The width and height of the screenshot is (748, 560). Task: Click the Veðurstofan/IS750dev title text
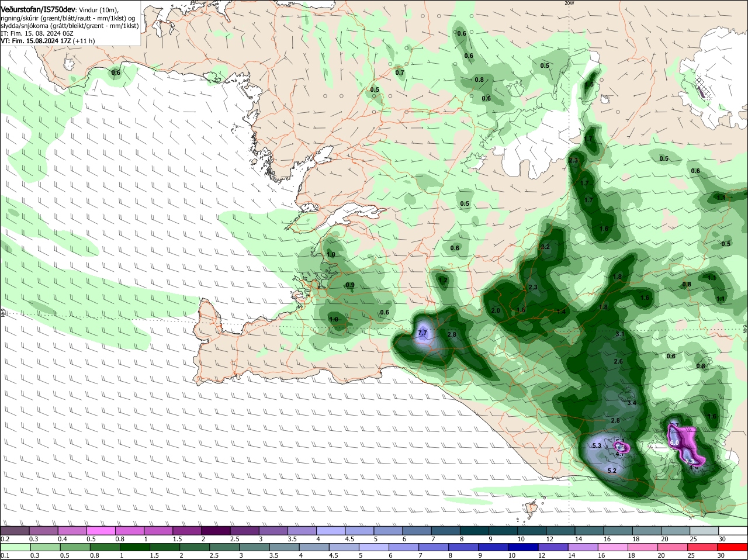click(x=37, y=11)
